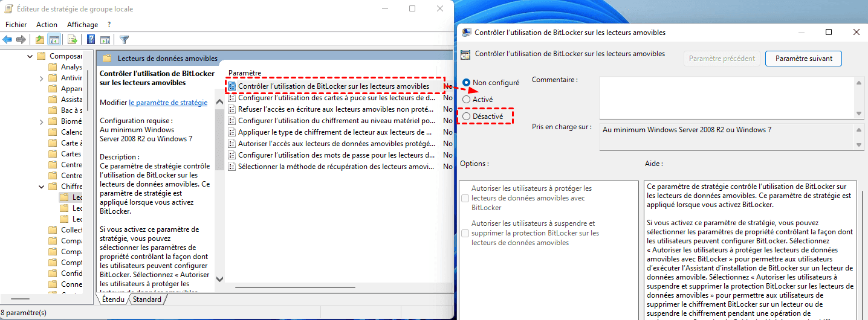The height and width of the screenshot is (320, 868).
Task: Click the Filter funnel toolbar icon
Action: (x=124, y=40)
